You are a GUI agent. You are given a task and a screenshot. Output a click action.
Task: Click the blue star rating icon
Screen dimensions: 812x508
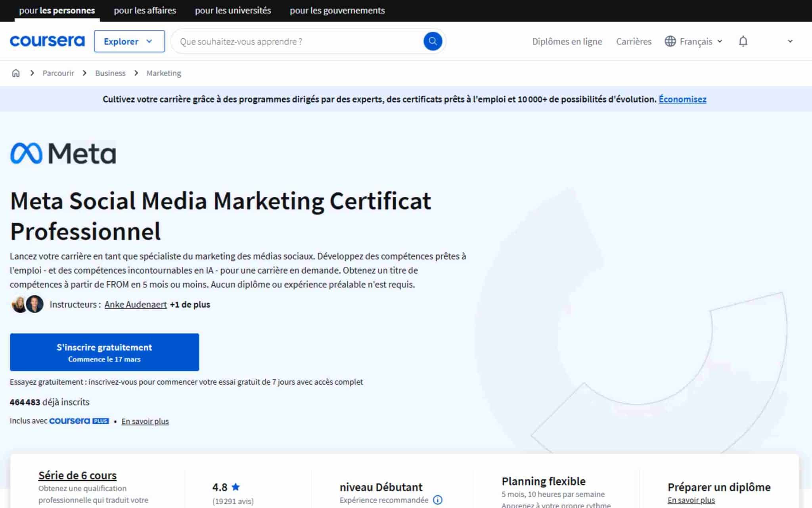coord(236,487)
